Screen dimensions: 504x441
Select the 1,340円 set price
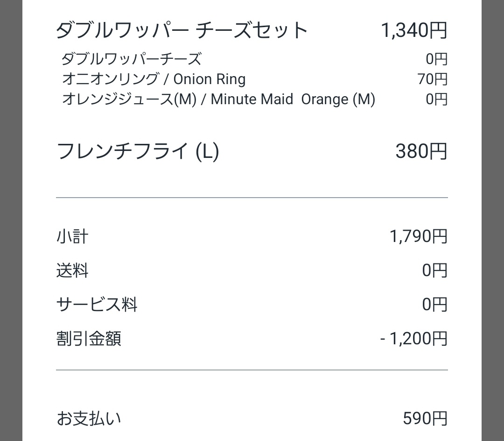(x=414, y=31)
